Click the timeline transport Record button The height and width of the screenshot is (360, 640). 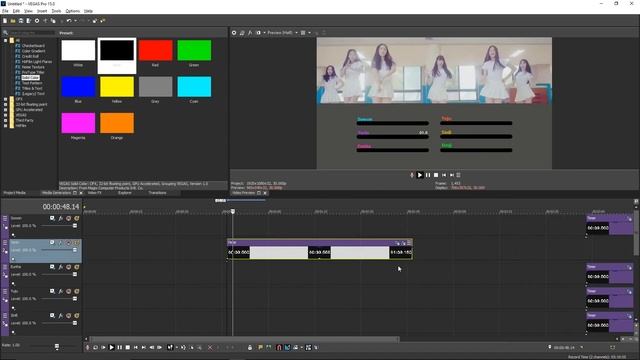(x=87, y=347)
